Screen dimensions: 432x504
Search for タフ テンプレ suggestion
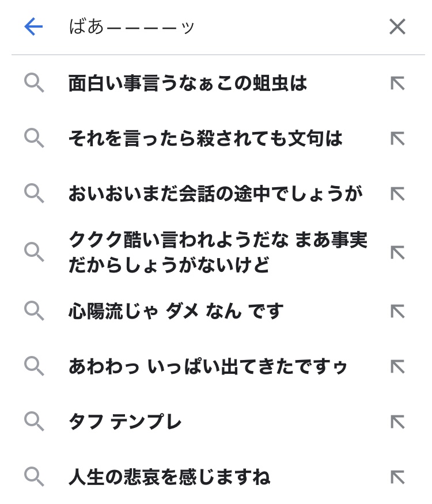pos(125,422)
